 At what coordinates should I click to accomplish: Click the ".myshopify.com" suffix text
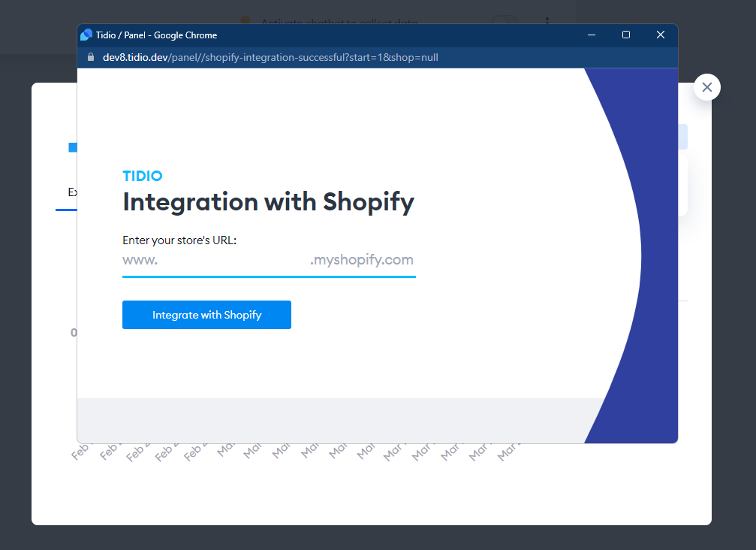(362, 260)
